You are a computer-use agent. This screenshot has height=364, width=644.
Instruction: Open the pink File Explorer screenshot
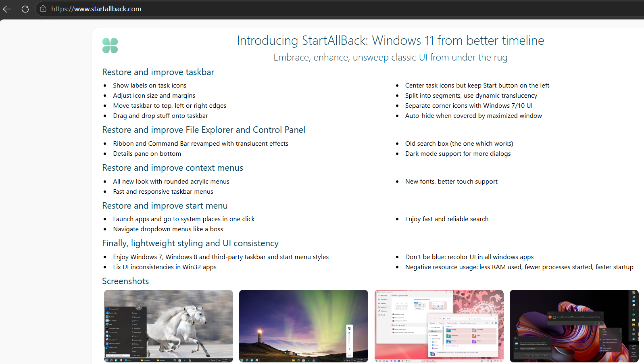439,326
